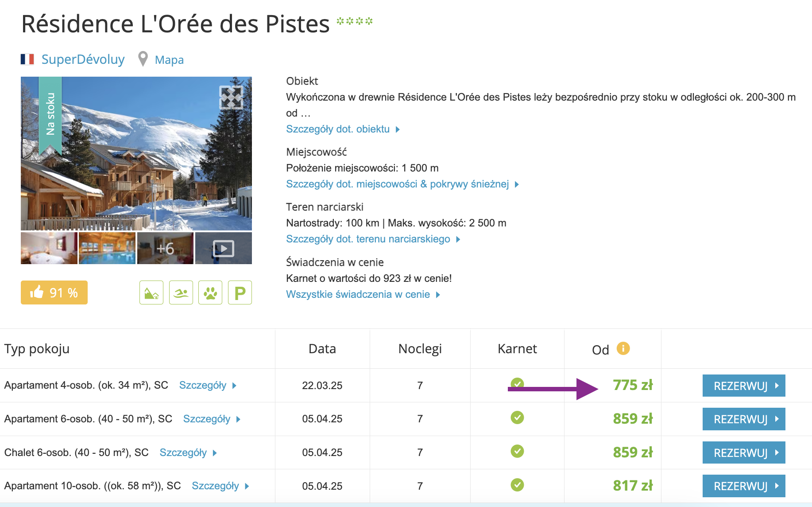Click REZERWUJ for Chalet 6-osob.
Viewport: 812px width, 507px height.
click(744, 452)
